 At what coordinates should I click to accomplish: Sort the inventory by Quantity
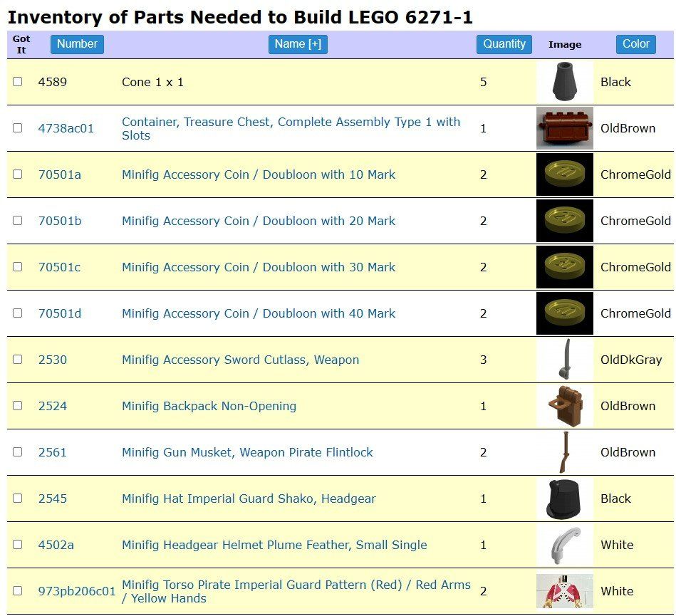(504, 44)
